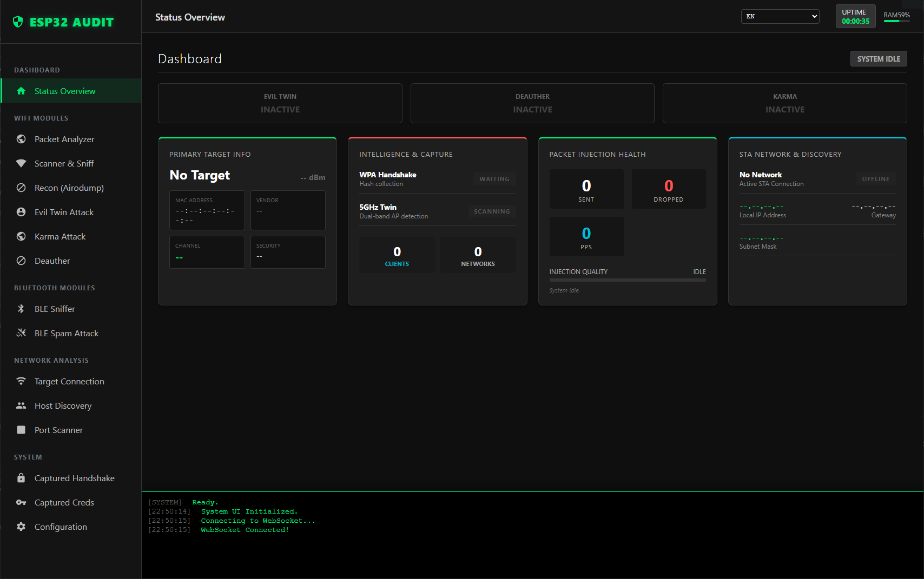This screenshot has width=924, height=579.
Task: View Captured Handshake list
Action: (x=71, y=478)
